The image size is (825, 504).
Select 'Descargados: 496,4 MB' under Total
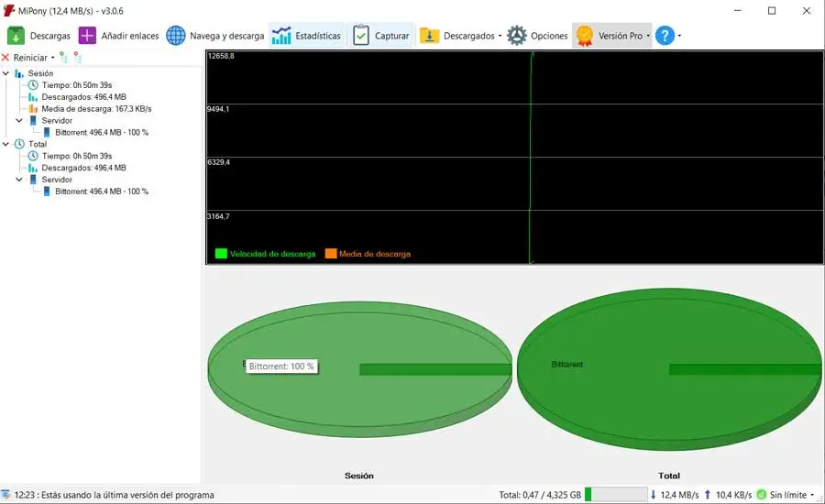(83, 168)
